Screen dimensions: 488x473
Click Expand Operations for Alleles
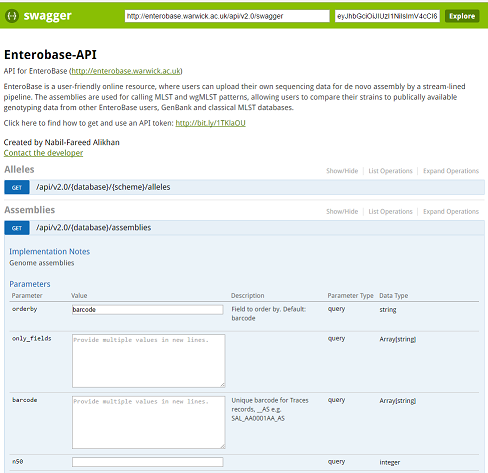(451, 171)
